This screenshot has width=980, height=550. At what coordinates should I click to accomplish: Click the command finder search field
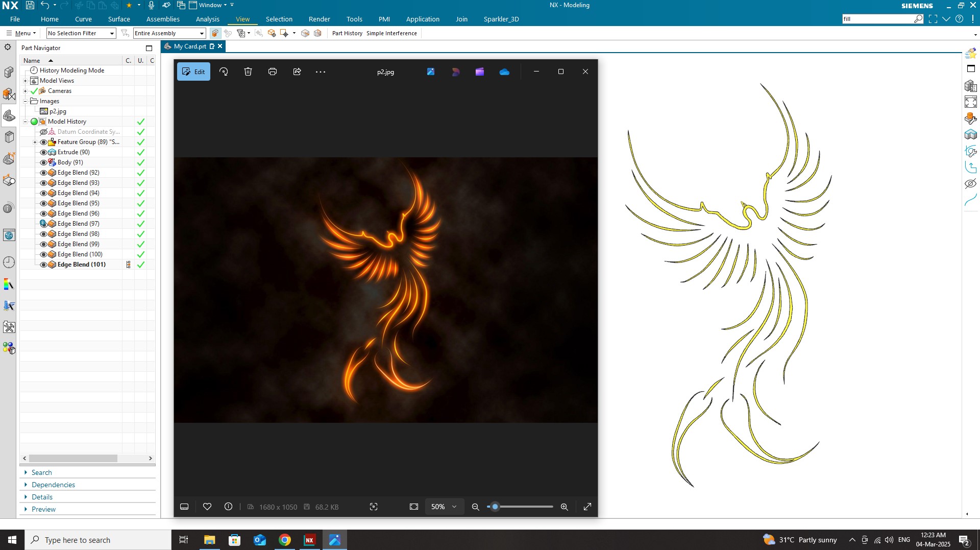pyautogui.click(x=878, y=19)
